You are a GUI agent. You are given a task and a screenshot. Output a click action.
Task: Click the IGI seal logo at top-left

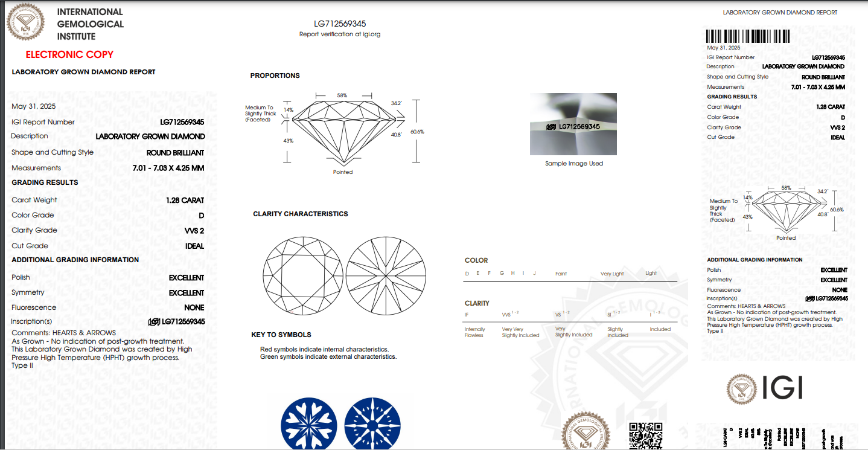[25, 22]
